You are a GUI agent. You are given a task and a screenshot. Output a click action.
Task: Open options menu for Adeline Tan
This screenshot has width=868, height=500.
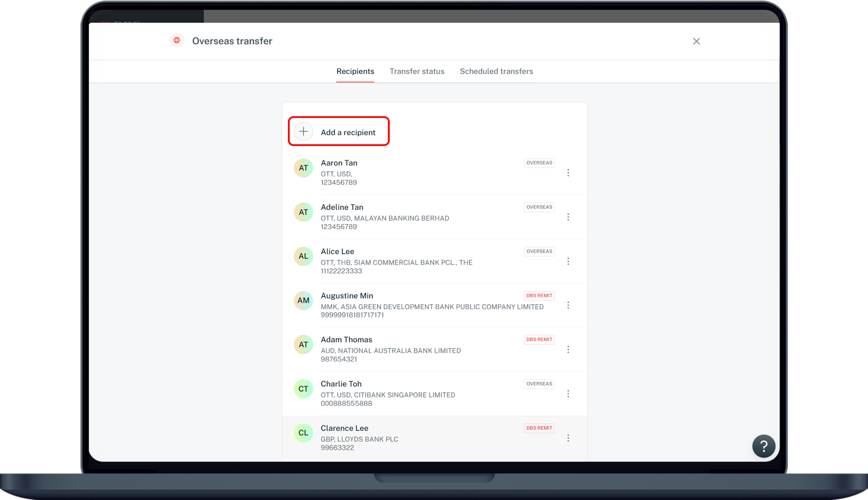(x=568, y=217)
